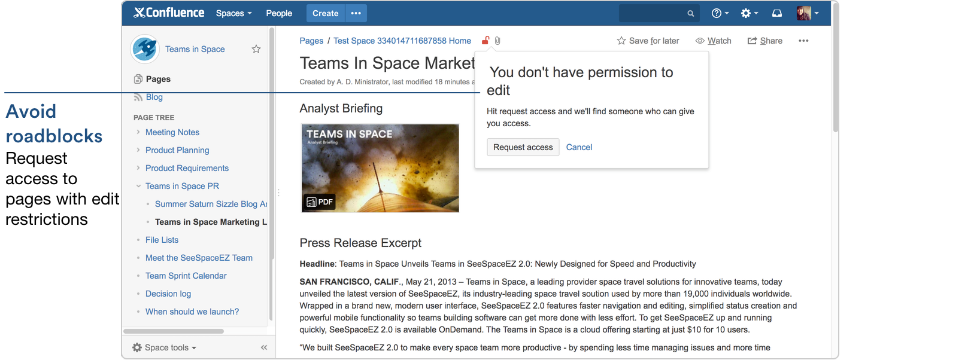
Task: Click the Watch eye button
Action: click(x=713, y=41)
